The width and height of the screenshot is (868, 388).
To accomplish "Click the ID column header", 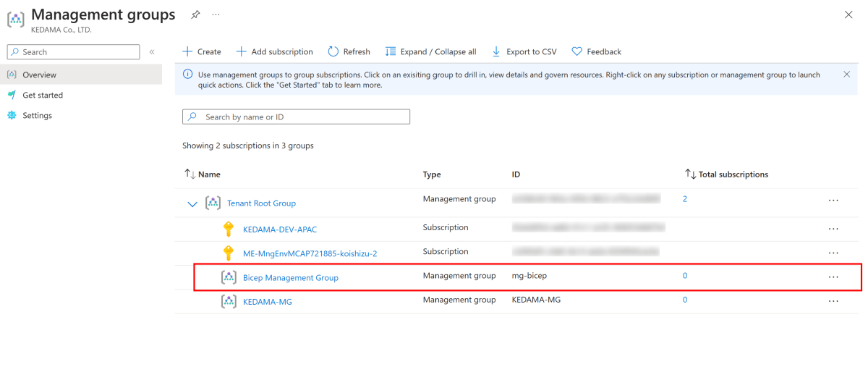I will tap(516, 174).
